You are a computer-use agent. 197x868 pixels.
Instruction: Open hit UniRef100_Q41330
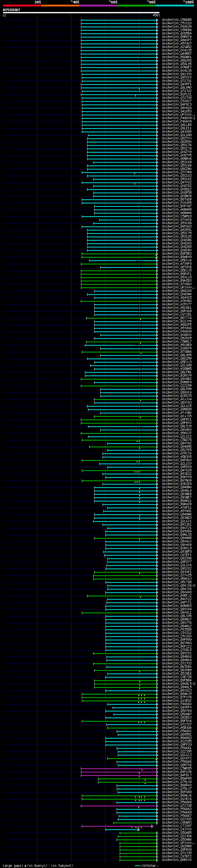pos(177,74)
